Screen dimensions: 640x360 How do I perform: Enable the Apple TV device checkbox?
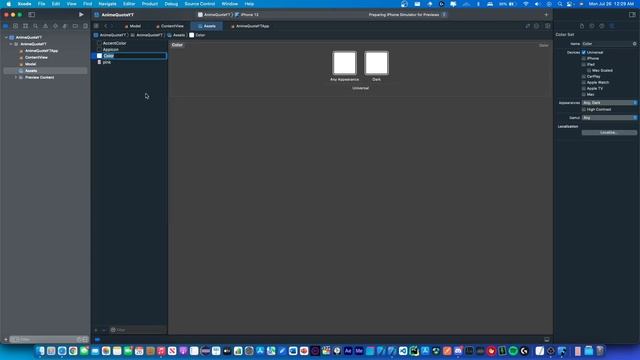[584, 88]
